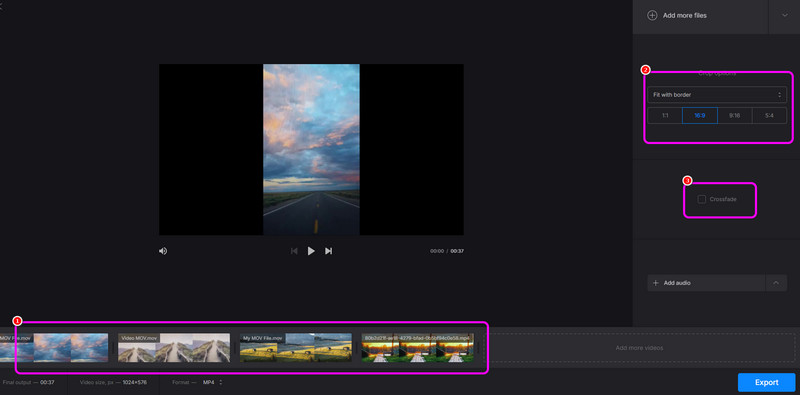Select the 9:16 aspect ratio

point(734,116)
